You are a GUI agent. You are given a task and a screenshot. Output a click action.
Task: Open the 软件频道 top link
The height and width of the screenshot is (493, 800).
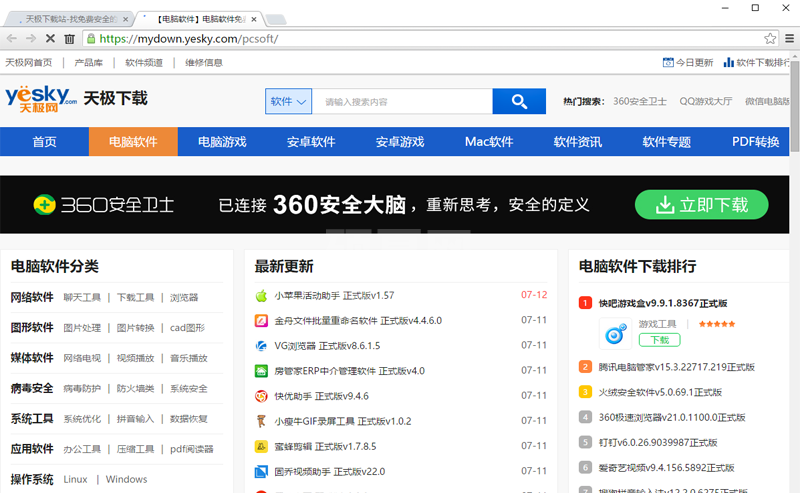144,62
